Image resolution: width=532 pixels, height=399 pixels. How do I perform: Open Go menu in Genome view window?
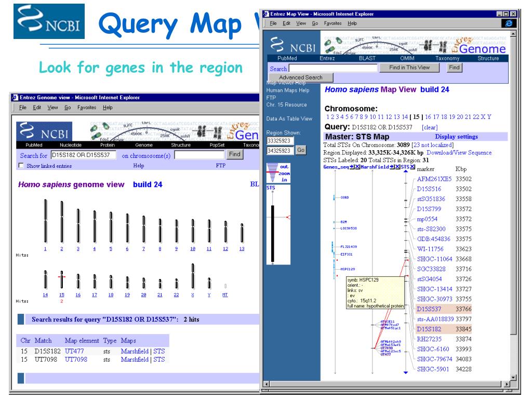click(68, 108)
